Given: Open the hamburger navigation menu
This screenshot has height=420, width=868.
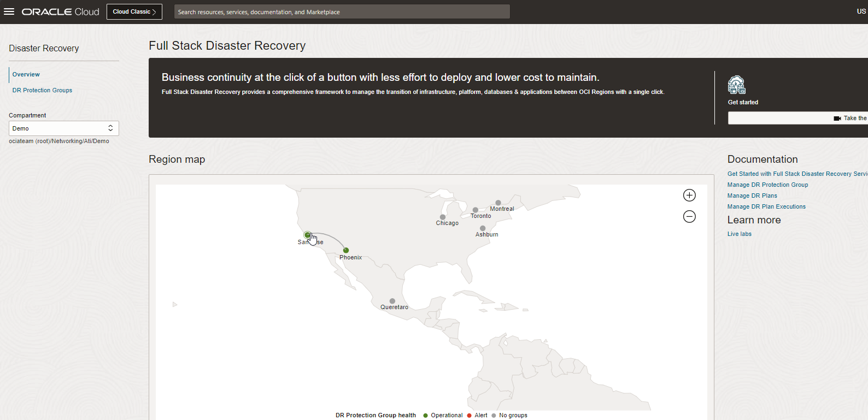Looking at the screenshot, I should 9,11.
